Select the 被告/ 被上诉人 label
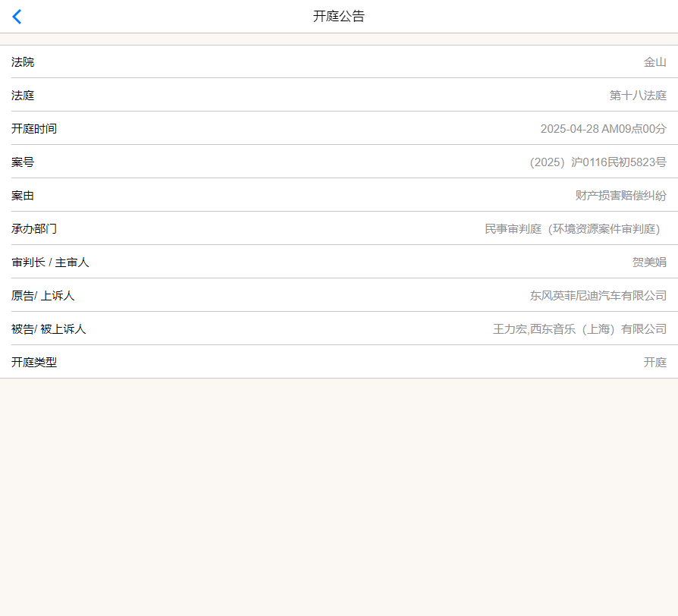Viewport: 678px width, 616px height. [x=49, y=328]
